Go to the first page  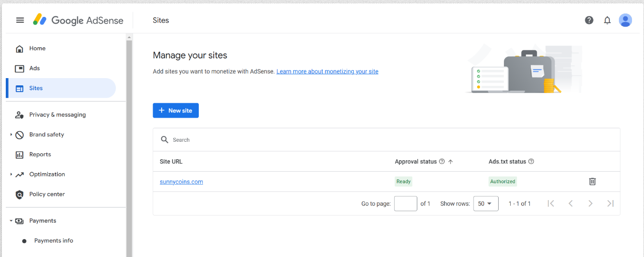click(551, 203)
